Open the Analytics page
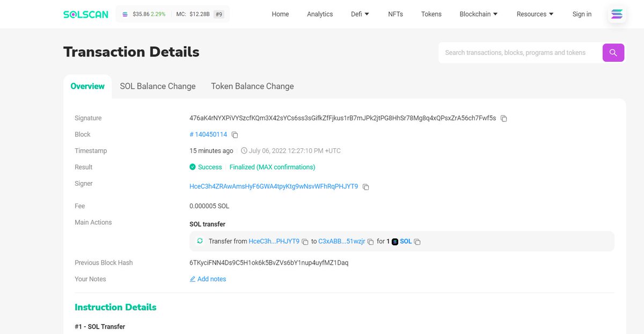 pos(320,14)
